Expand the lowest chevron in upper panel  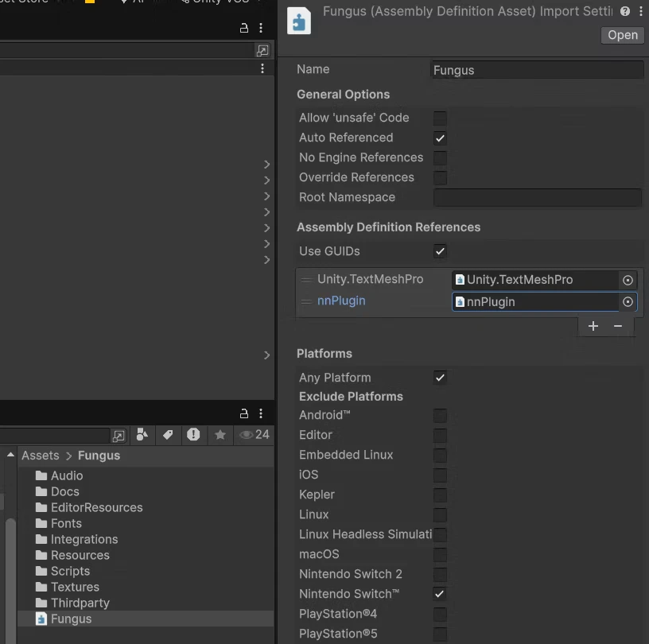click(267, 355)
